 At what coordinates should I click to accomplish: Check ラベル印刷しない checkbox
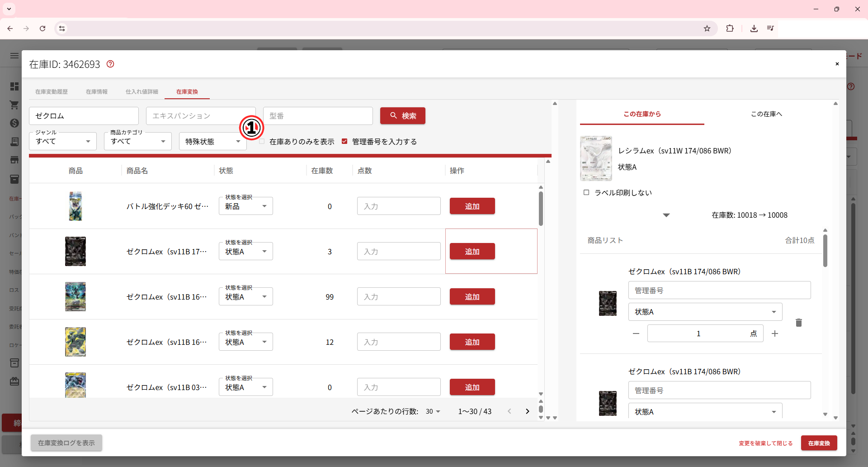(x=586, y=192)
